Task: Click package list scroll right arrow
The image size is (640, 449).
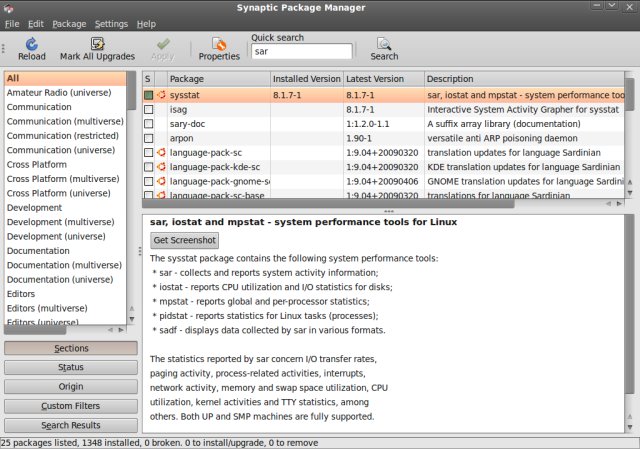Action: pyautogui.click(x=619, y=203)
